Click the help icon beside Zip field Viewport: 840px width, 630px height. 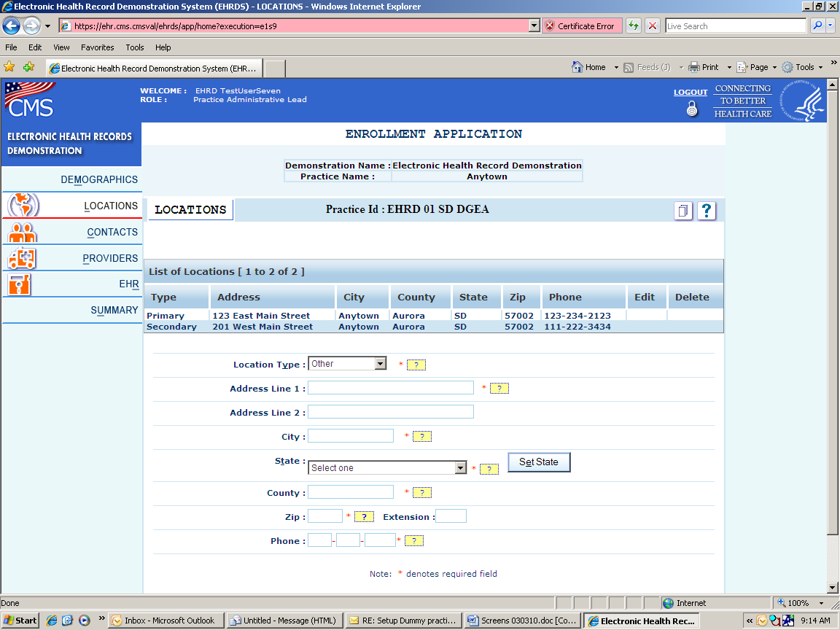364,517
